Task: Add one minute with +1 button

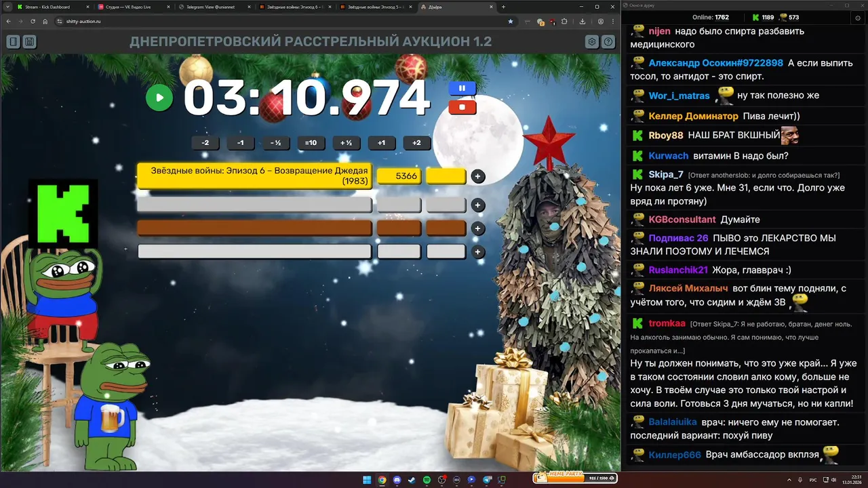Action: coord(381,143)
